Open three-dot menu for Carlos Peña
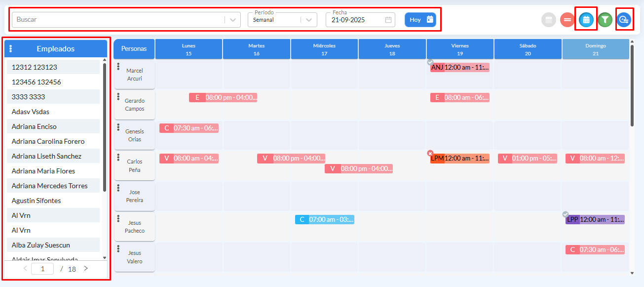Viewport: 644px width, 287px height. tap(118, 158)
